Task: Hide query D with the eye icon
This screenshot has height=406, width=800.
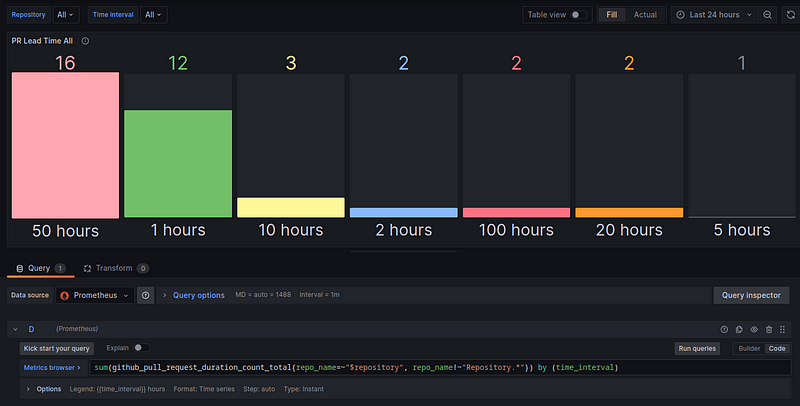Action: 754,329
